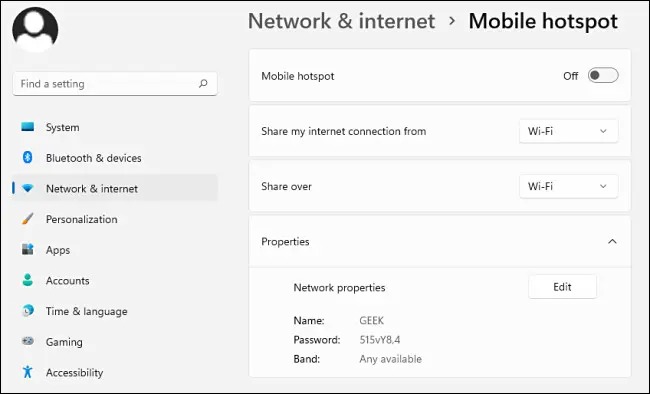Open Personalization via its paintbrush icon
This screenshot has width=650, height=394.
[27, 219]
